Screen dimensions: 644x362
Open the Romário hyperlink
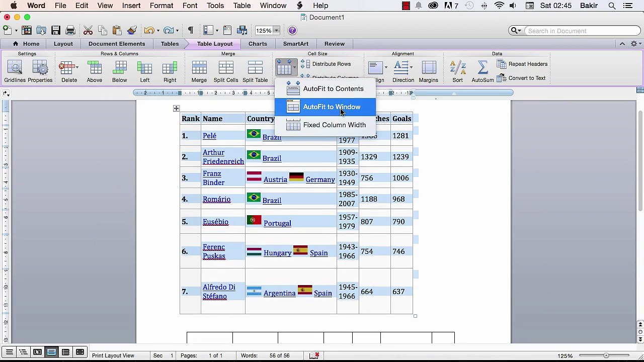click(216, 199)
